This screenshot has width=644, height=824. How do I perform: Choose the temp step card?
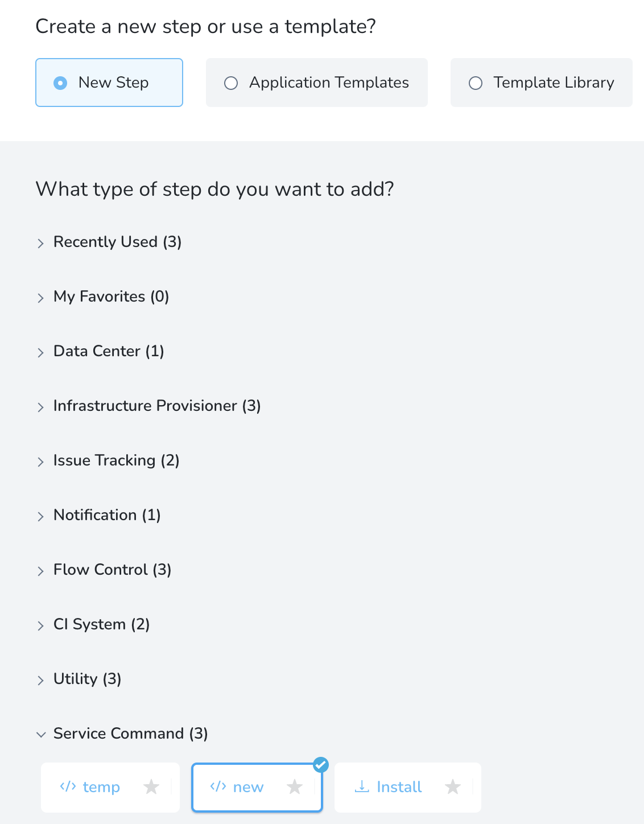click(x=110, y=788)
